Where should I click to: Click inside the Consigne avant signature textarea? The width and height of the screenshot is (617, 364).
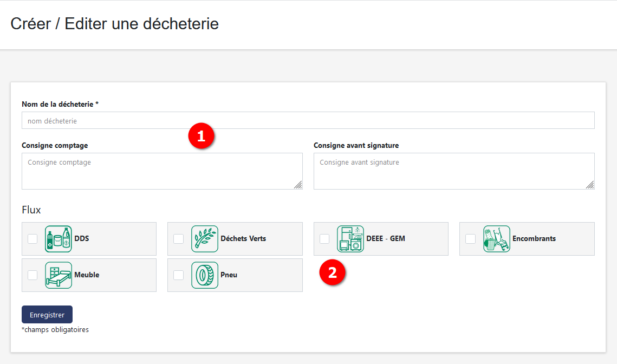[454, 168]
